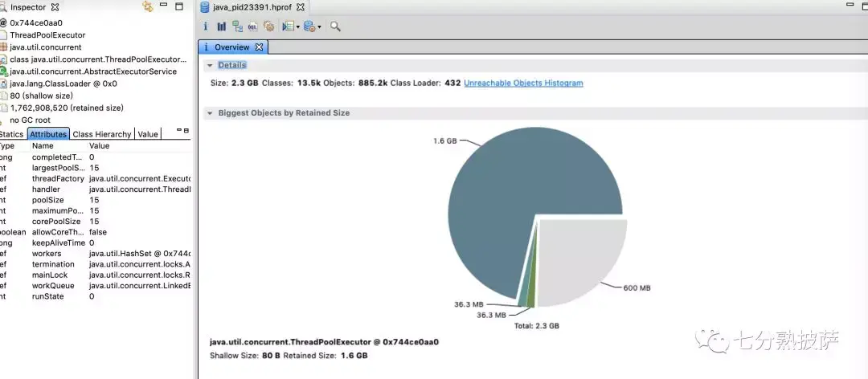Select the corePoolSize attribute row
Image resolution: width=868 pixels, height=379 pixels.
[95, 222]
